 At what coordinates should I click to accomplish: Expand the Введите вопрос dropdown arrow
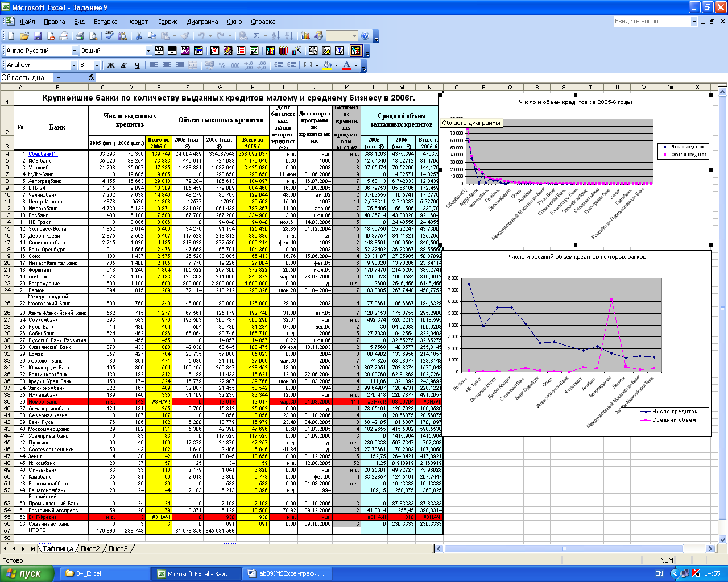tap(694, 22)
